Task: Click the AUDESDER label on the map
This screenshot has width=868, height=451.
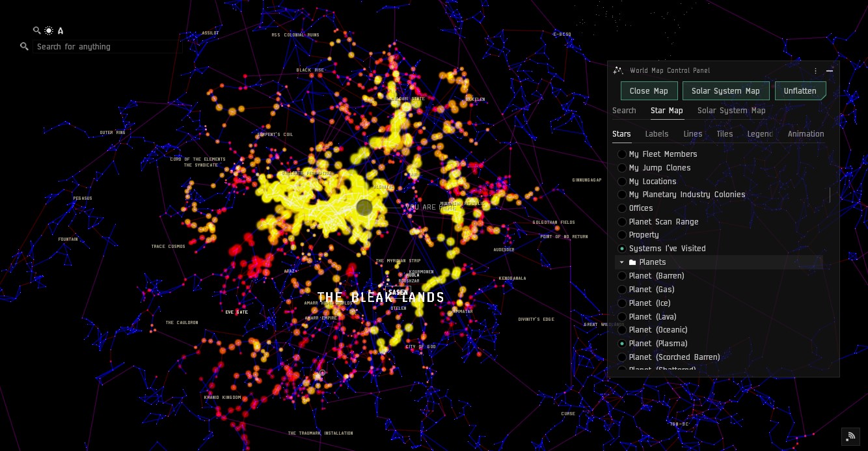Action: [504, 250]
